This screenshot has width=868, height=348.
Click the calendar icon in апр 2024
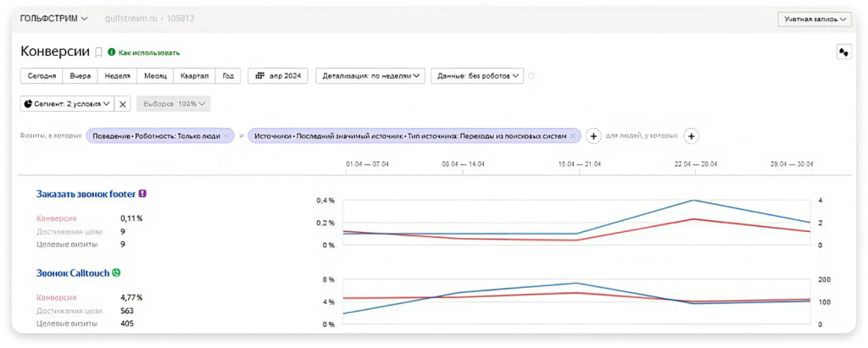(x=259, y=76)
